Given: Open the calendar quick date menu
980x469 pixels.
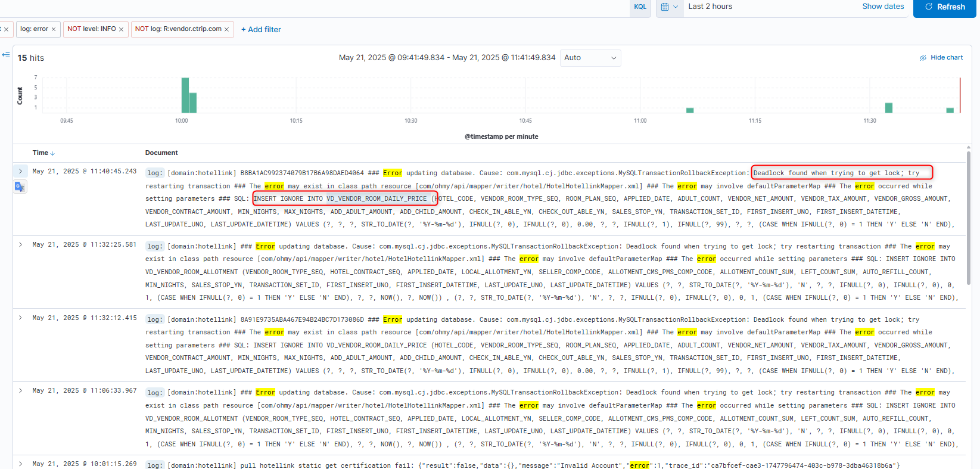Looking at the screenshot, I should click(x=669, y=7).
